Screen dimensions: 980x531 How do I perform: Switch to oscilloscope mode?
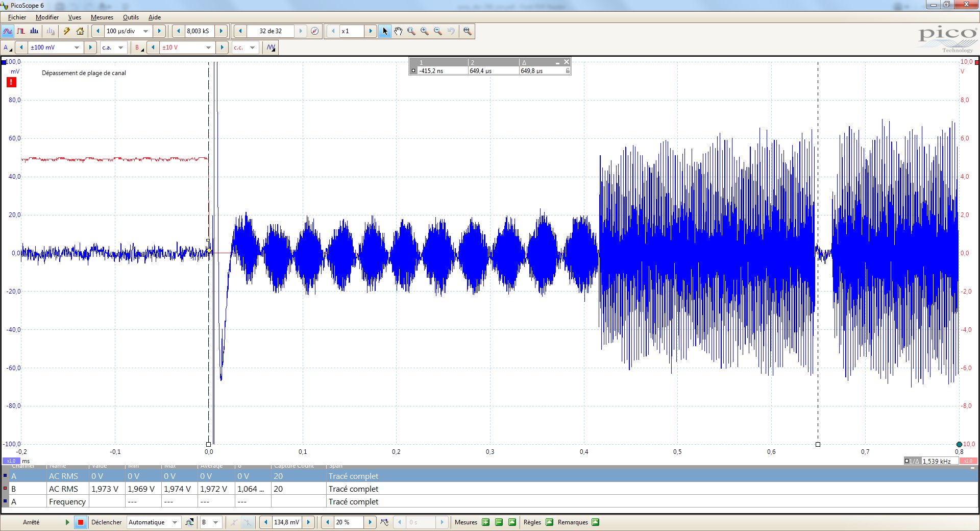[x=7, y=31]
